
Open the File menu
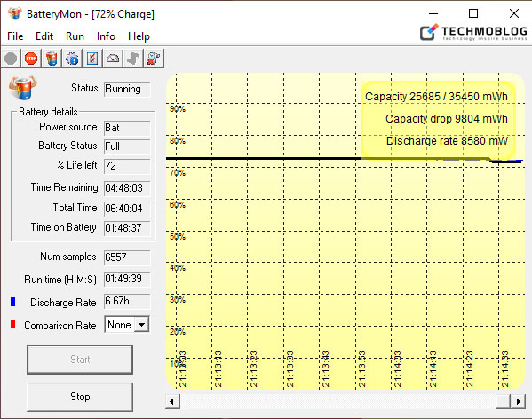coord(15,36)
